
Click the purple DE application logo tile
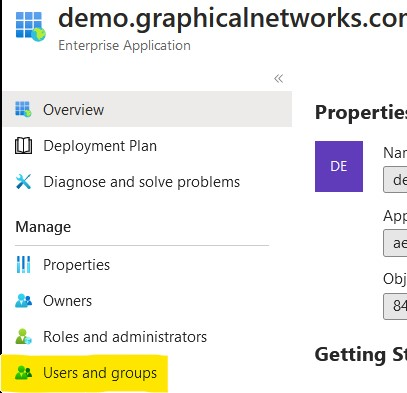coord(339,166)
